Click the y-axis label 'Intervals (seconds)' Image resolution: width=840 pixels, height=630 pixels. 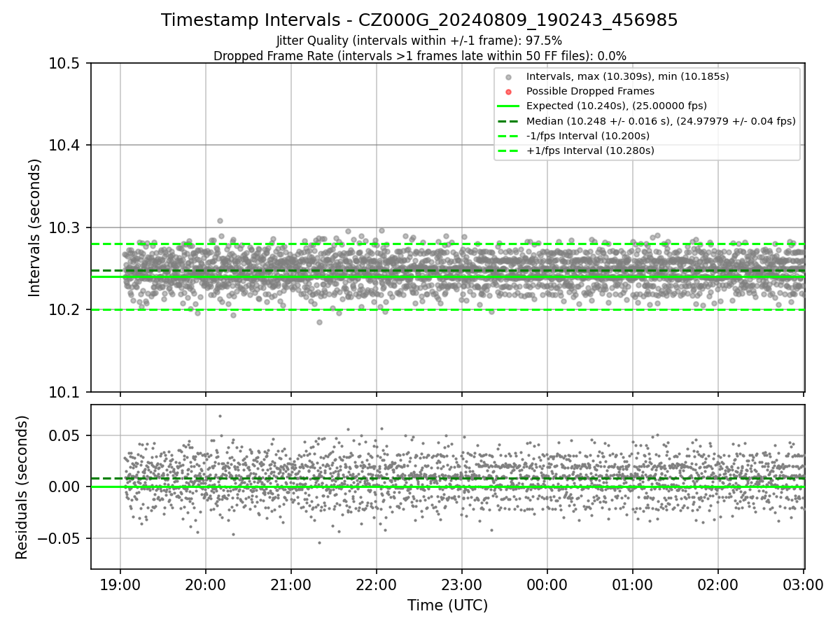35,227
